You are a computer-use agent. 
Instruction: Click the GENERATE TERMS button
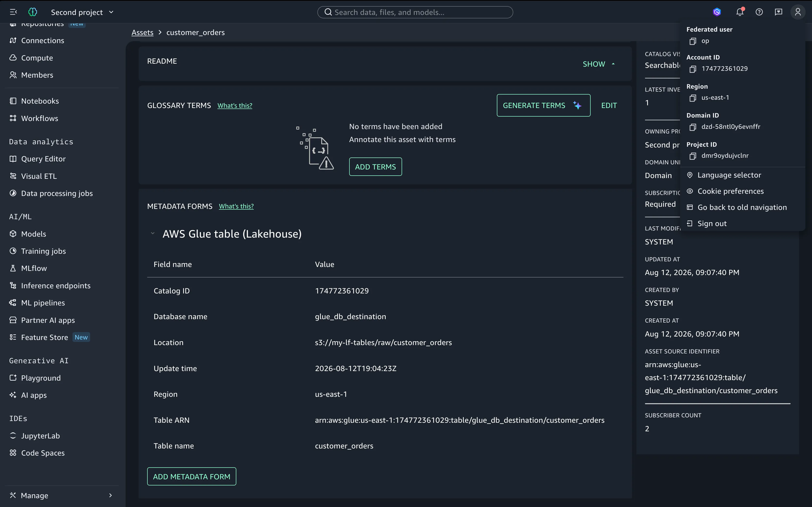click(543, 105)
